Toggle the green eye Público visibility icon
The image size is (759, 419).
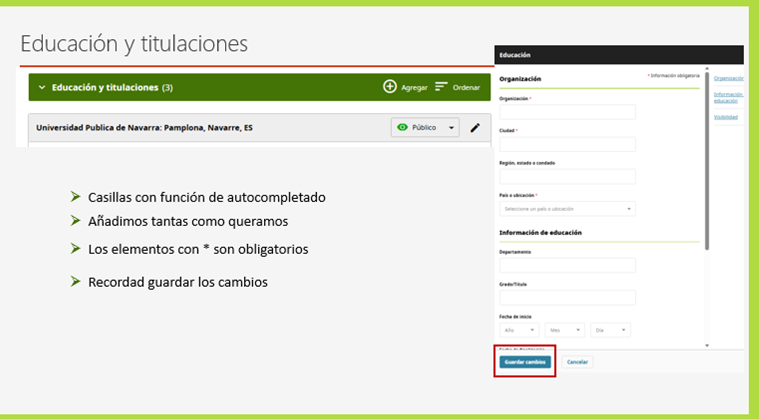pyautogui.click(x=402, y=127)
